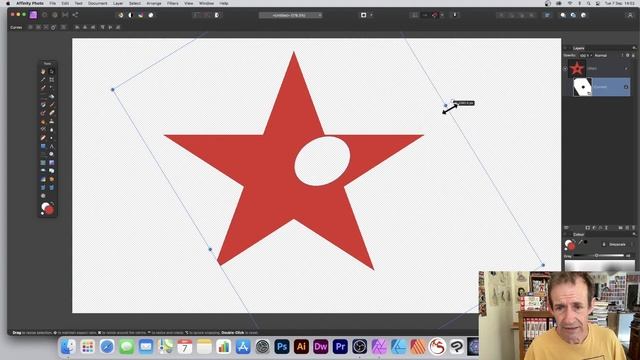Open Adjustments from Layers panel footer
Image resolution: width=640 pixels, height=360 pixels.
pyautogui.click(x=594, y=228)
